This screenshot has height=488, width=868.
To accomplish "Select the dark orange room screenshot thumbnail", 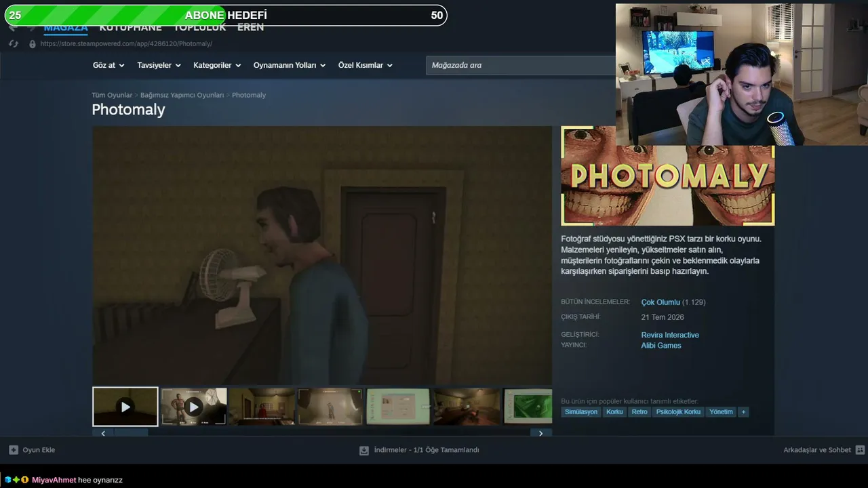I will [467, 407].
